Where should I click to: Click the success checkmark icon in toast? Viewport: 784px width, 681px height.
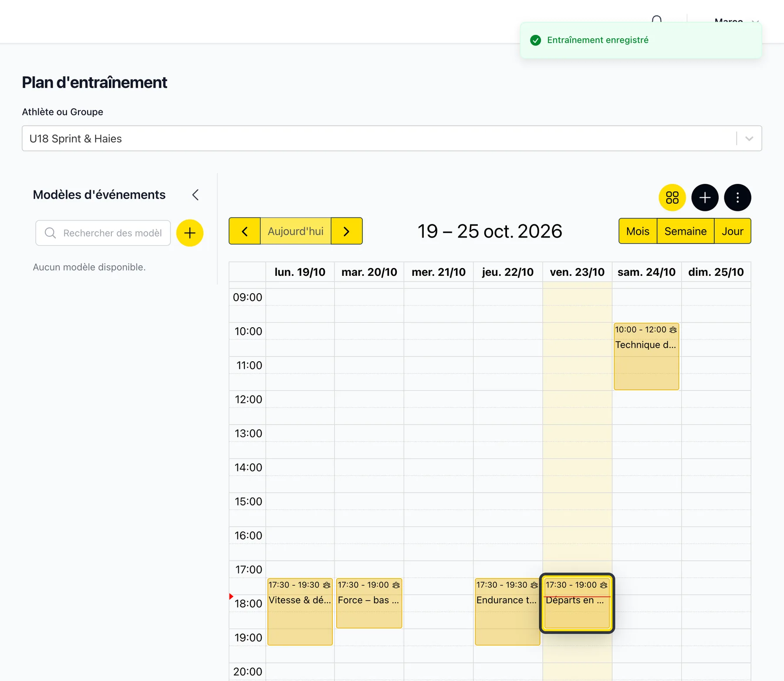tap(536, 41)
